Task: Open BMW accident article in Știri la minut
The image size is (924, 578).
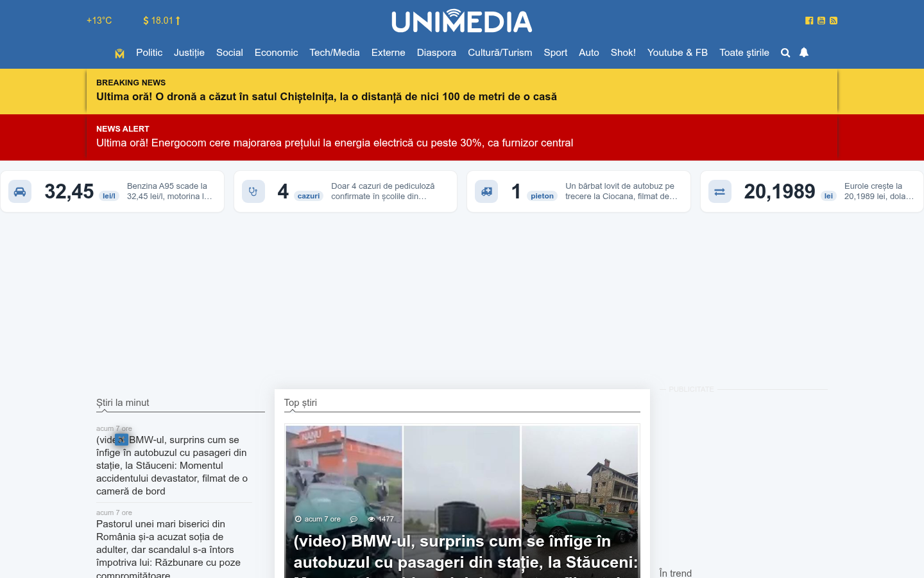Action: [x=172, y=466]
